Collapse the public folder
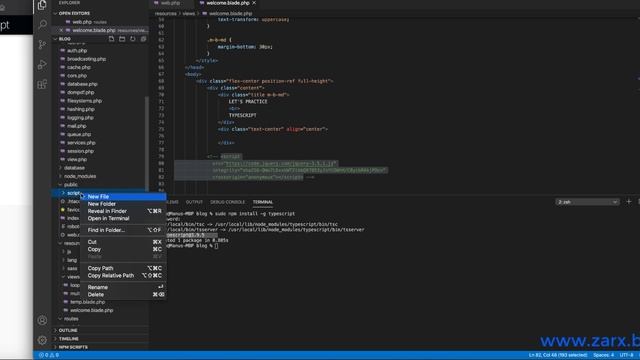Screen dimensions: 640x360 pyautogui.click(x=70, y=184)
